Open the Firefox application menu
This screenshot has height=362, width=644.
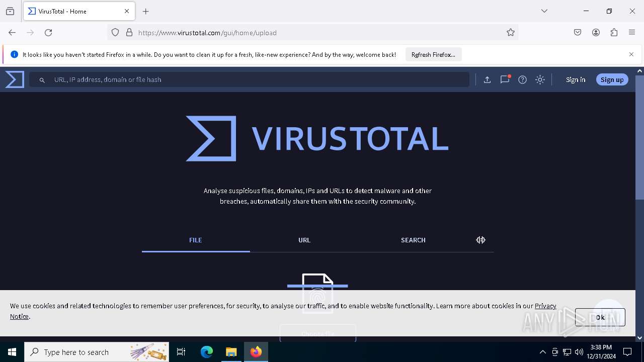[x=632, y=33]
